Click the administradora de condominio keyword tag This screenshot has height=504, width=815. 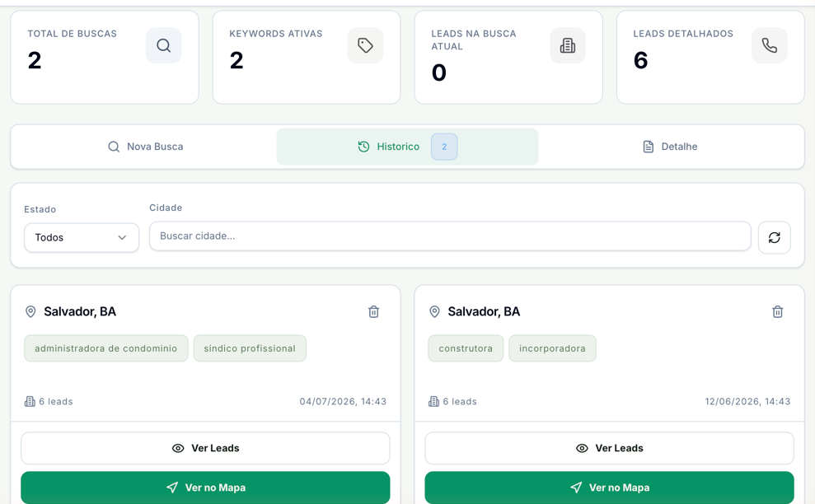point(106,348)
